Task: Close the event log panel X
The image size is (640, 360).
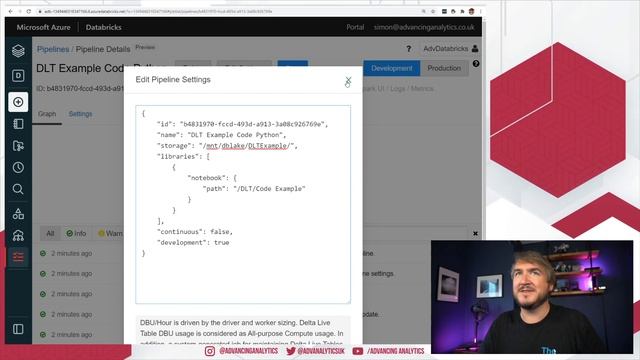Action: (x=475, y=233)
